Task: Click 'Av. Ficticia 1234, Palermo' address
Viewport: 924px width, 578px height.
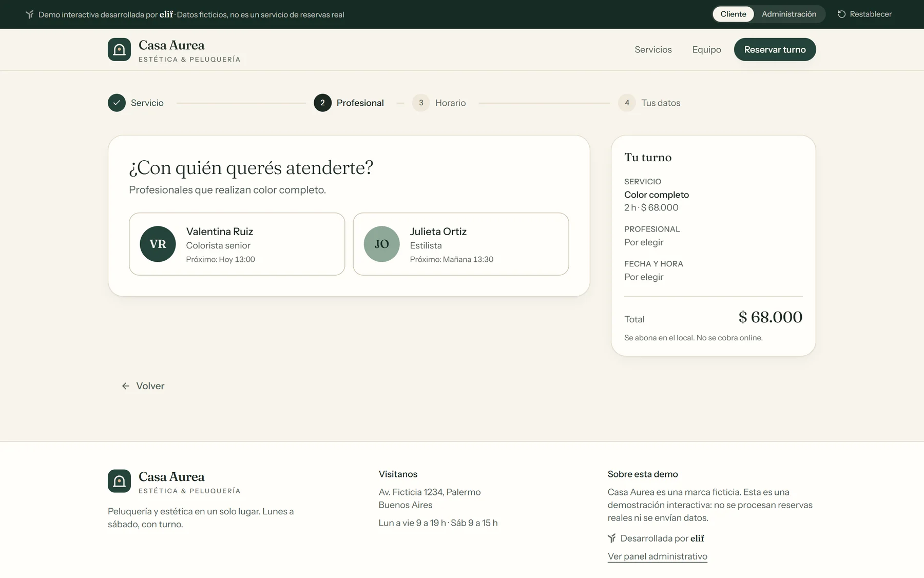Action: click(x=430, y=492)
